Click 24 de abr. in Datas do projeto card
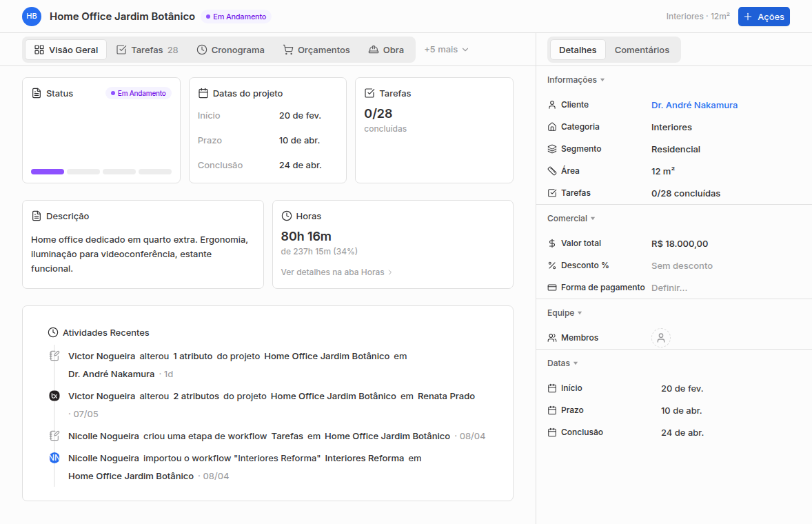Image resolution: width=812 pixels, height=524 pixels. click(300, 165)
